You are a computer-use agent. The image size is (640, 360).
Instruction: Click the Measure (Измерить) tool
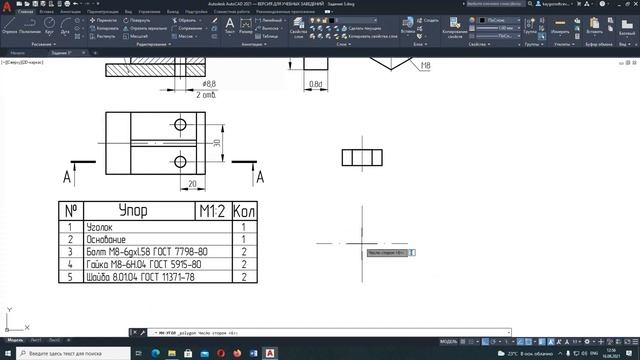coord(560,26)
